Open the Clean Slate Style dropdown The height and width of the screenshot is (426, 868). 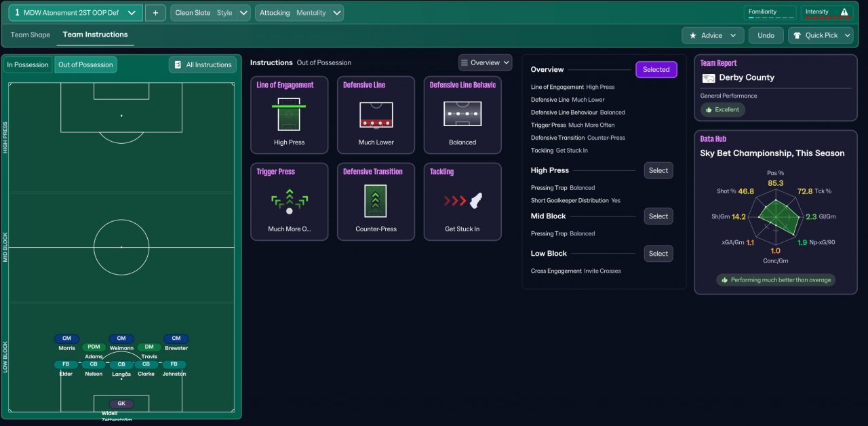click(210, 13)
